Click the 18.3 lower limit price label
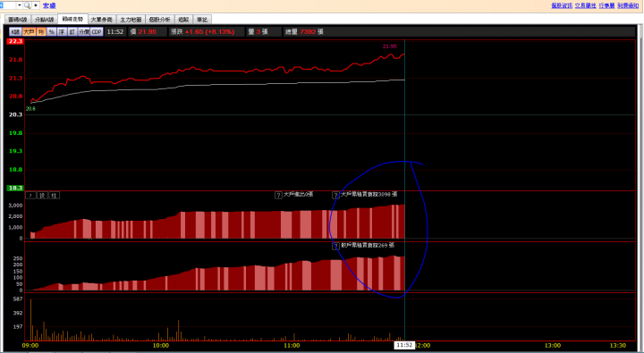The height and width of the screenshot is (353, 644). (15, 188)
